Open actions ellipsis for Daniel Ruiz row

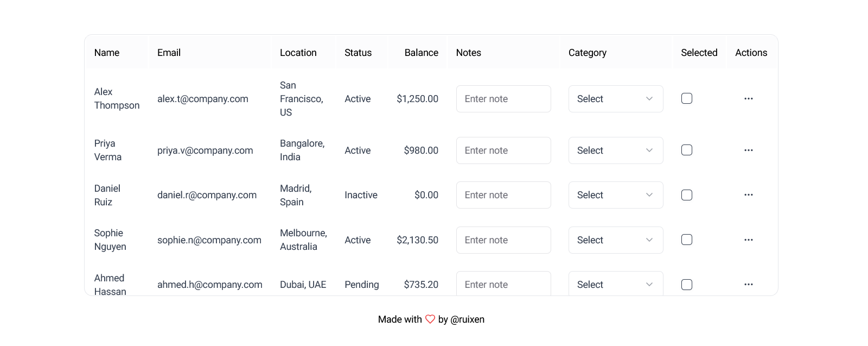pos(748,195)
